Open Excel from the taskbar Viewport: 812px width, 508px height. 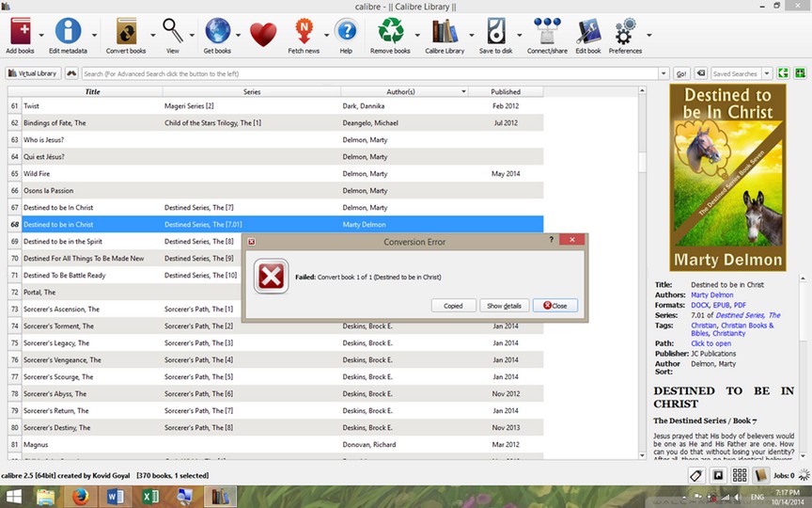149,497
